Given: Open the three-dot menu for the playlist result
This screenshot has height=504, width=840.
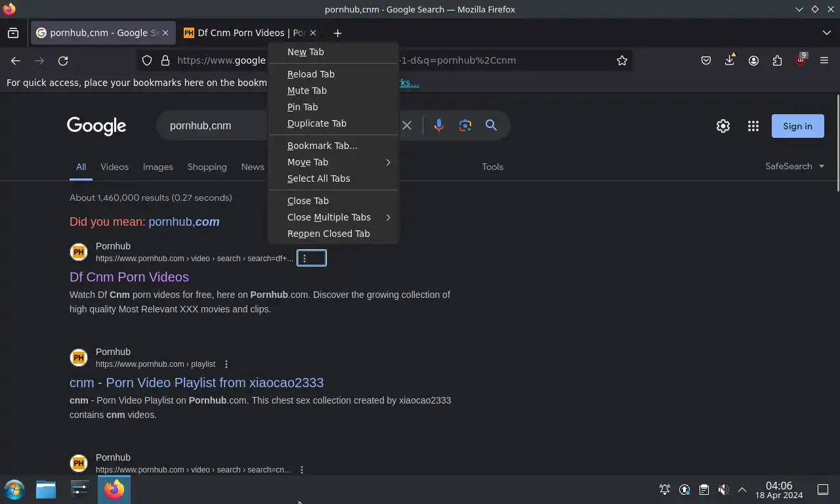Looking at the screenshot, I should pyautogui.click(x=226, y=364).
